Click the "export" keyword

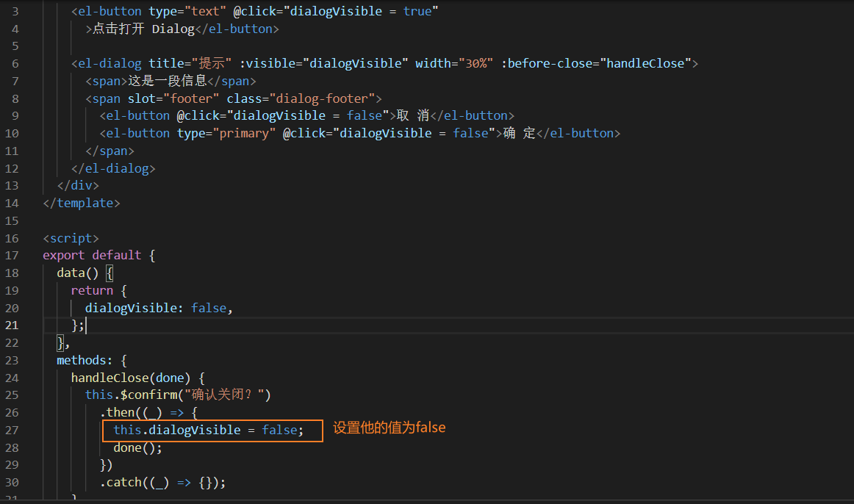click(x=64, y=255)
